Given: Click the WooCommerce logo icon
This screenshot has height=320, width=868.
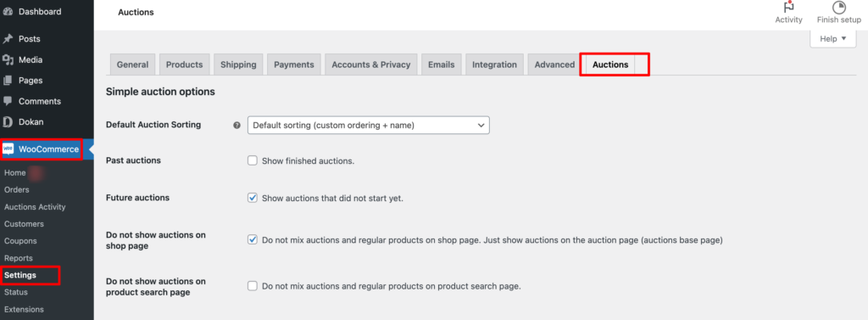Looking at the screenshot, I should point(8,149).
